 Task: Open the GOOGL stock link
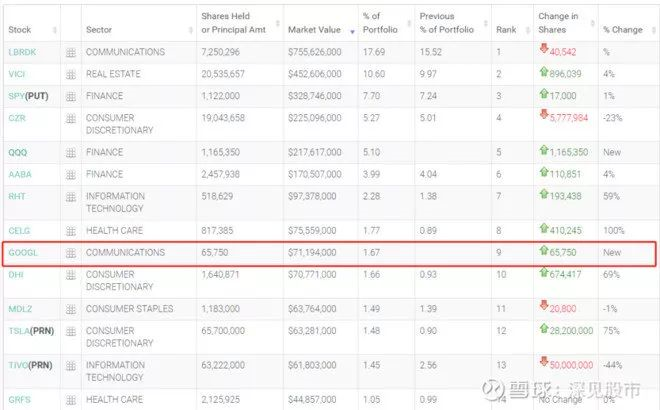click(23, 253)
